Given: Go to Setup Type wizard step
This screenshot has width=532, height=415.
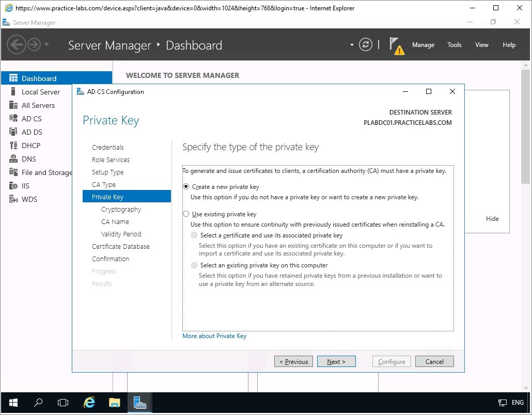Looking at the screenshot, I should [x=107, y=172].
